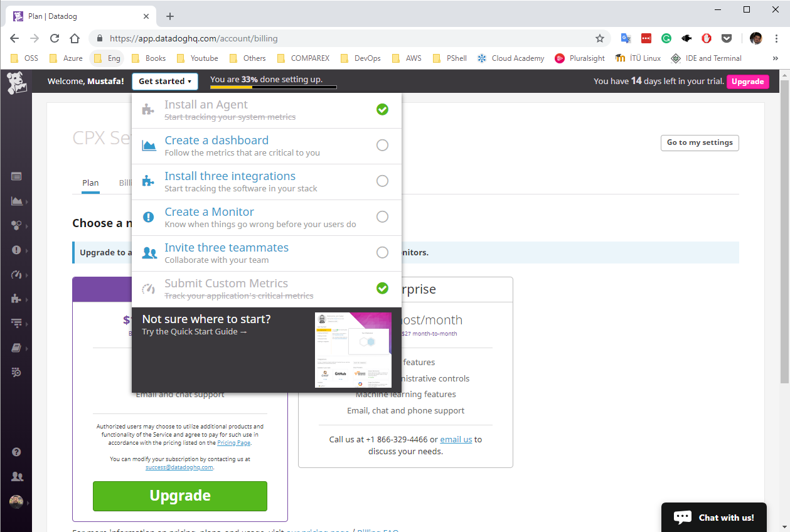Image resolution: width=790 pixels, height=532 pixels.
Task: Open the Cloud Academy bookmark
Action: click(511, 58)
